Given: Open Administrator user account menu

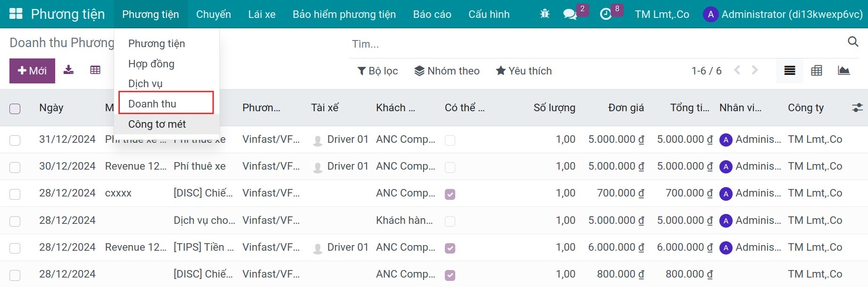Looking at the screenshot, I should coord(783,14).
